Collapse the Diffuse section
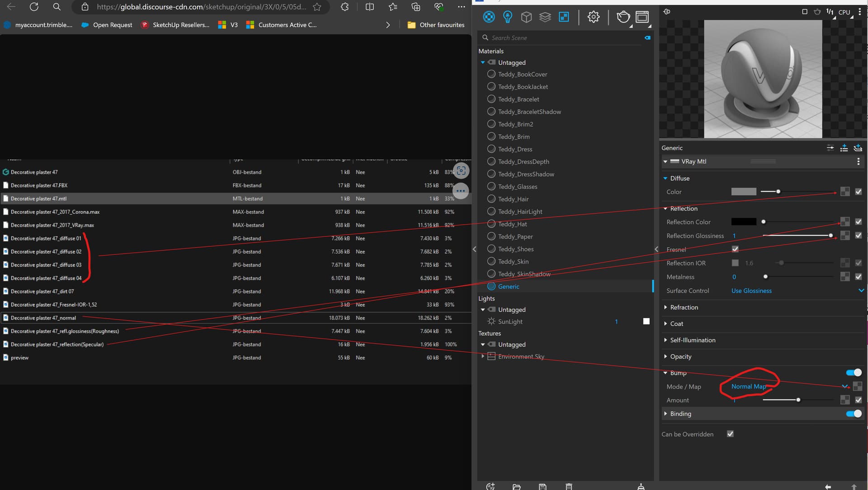 click(x=665, y=179)
